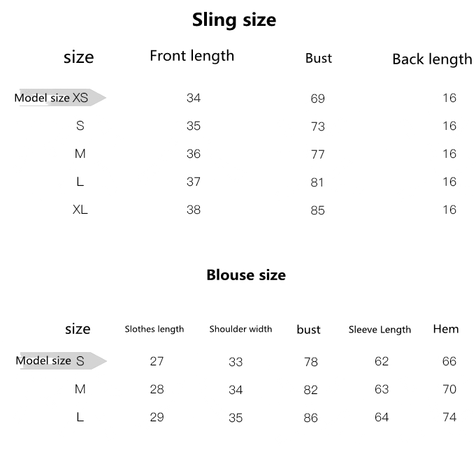Screen dimensions: 476x452
Task: Select the Front length column header
Action: click(x=192, y=56)
